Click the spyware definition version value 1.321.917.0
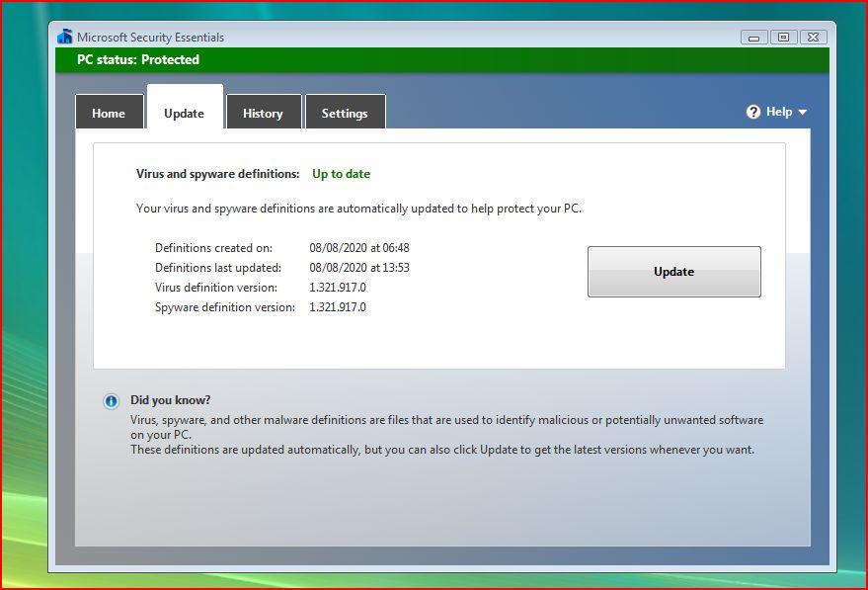Screen dimensions: 868x590 tap(338, 307)
